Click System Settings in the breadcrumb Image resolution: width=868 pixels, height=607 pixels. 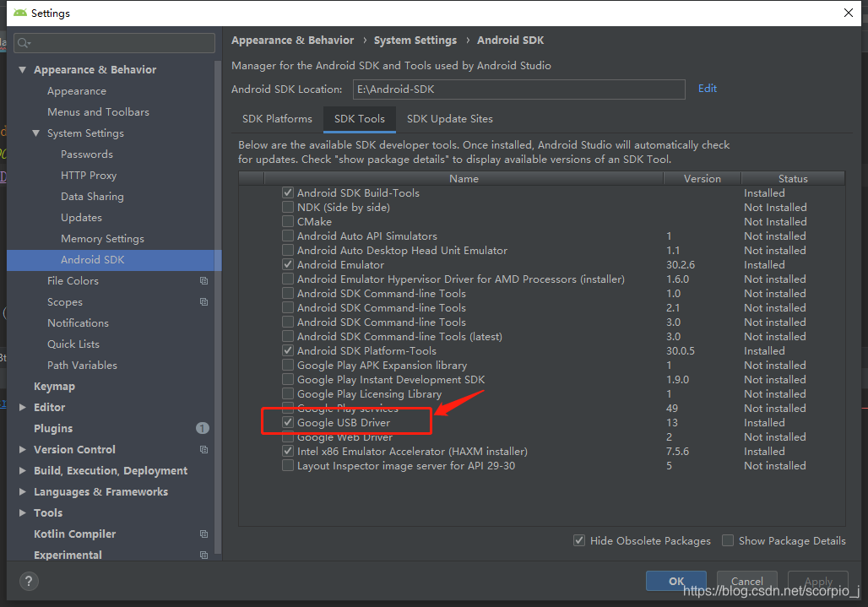click(x=415, y=41)
